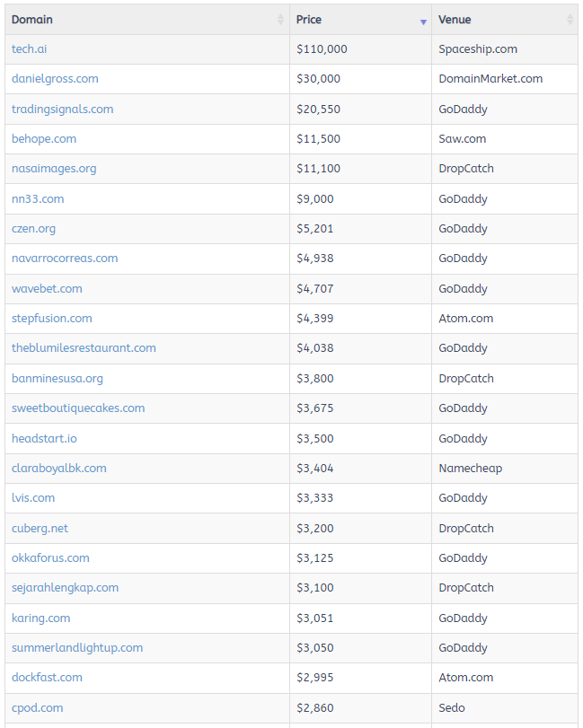The height and width of the screenshot is (728, 583).
Task: Open the danielgross.com link
Action: 55,79
